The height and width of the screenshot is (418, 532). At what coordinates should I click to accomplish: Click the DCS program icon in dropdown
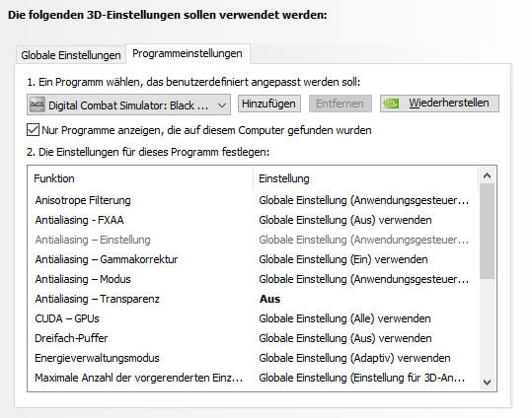click(x=37, y=105)
